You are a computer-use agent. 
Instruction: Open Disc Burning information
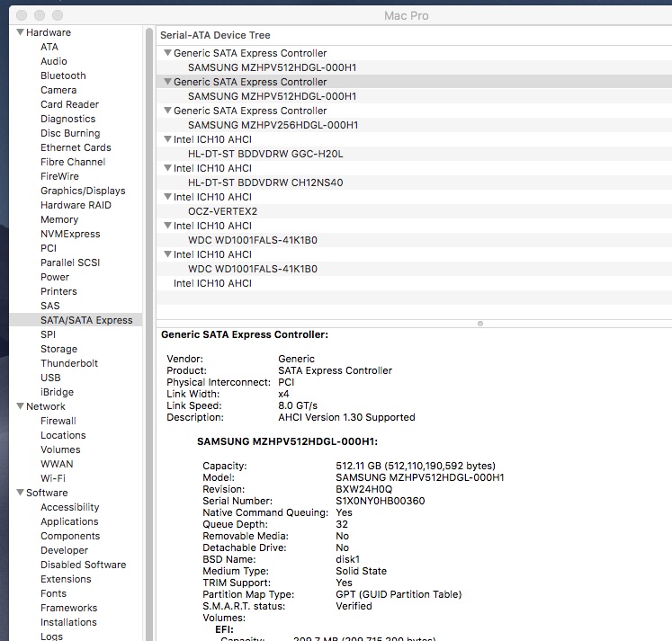click(x=70, y=133)
